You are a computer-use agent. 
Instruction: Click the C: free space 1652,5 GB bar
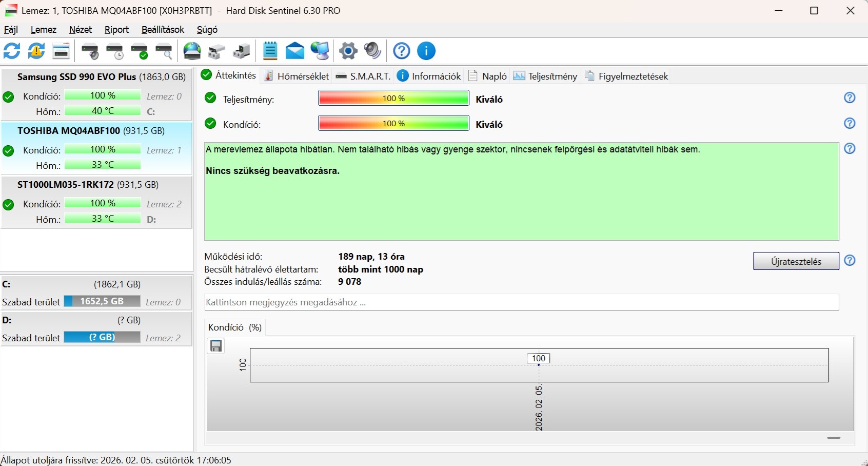coord(102,301)
